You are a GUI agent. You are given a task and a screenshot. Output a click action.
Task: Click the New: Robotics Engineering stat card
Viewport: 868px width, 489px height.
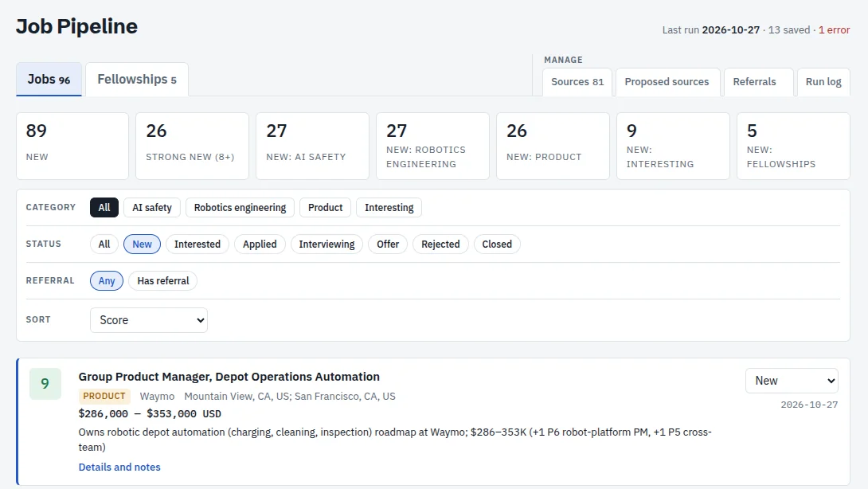(x=432, y=147)
